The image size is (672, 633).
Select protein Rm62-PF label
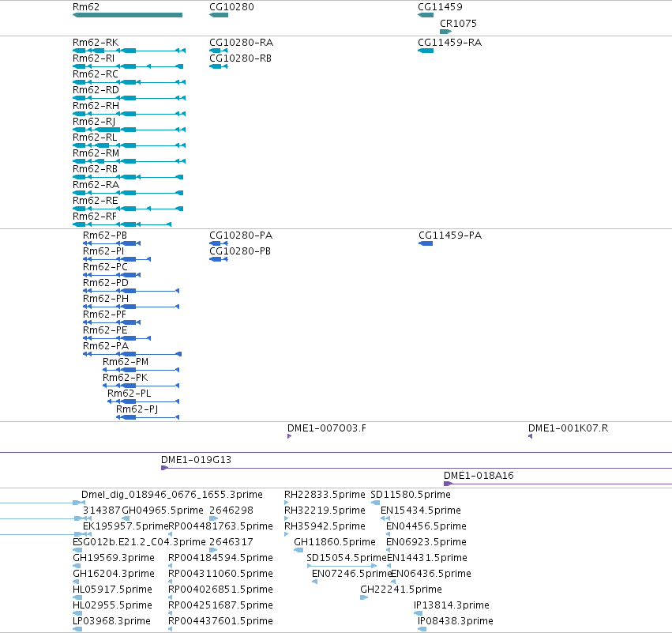click(104, 315)
